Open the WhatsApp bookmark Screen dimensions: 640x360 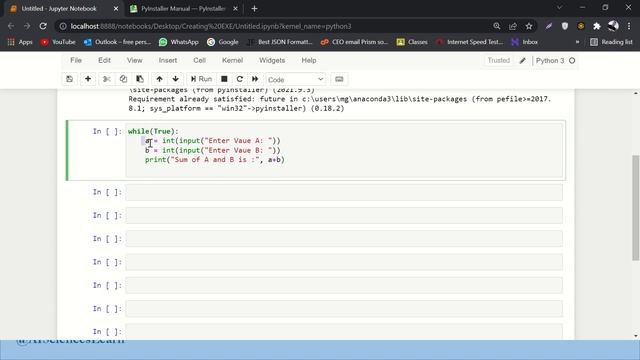[179, 42]
